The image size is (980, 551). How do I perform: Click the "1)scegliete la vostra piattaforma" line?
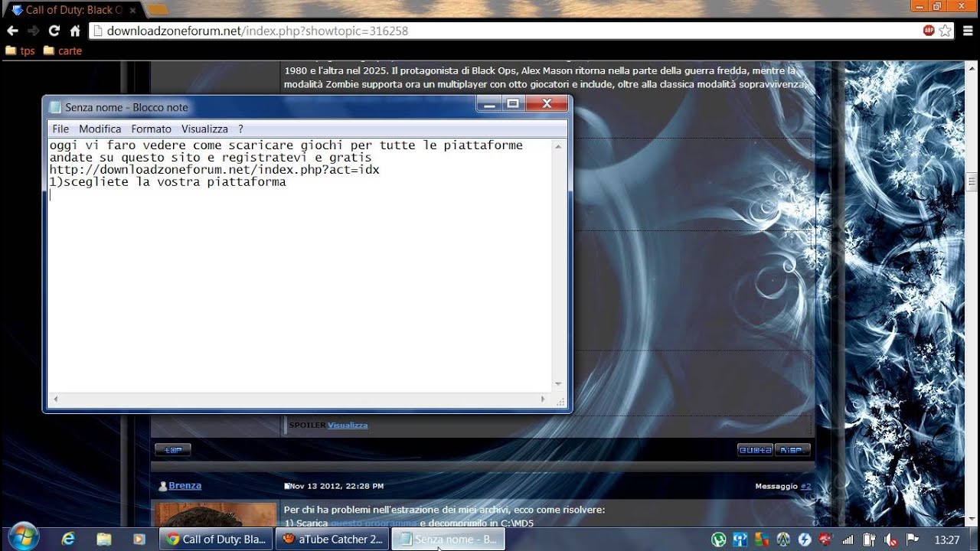[168, 182]
